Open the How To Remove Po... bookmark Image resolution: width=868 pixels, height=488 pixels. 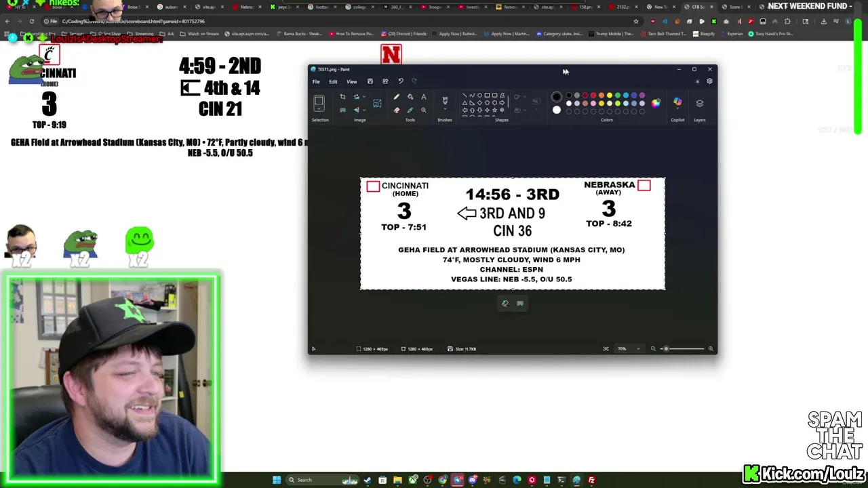(351, 33)
